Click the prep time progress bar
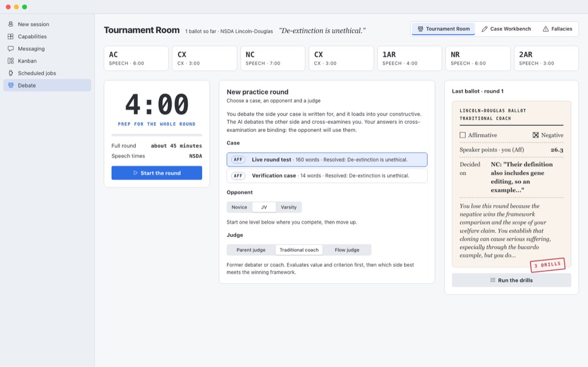The height and width of the screenshot is (367, 588). (157, 135)
